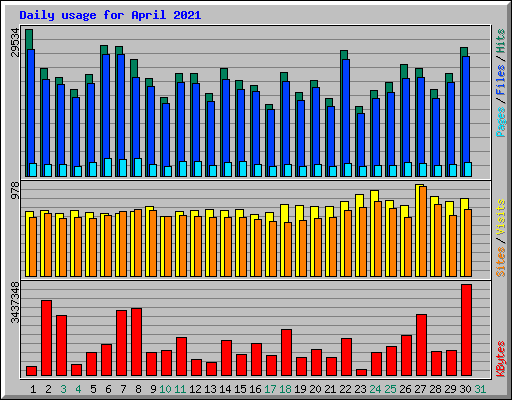The image size is (512, 400).
Task: Select the orange Sites bar for day 24
Action: pos(378,239)
